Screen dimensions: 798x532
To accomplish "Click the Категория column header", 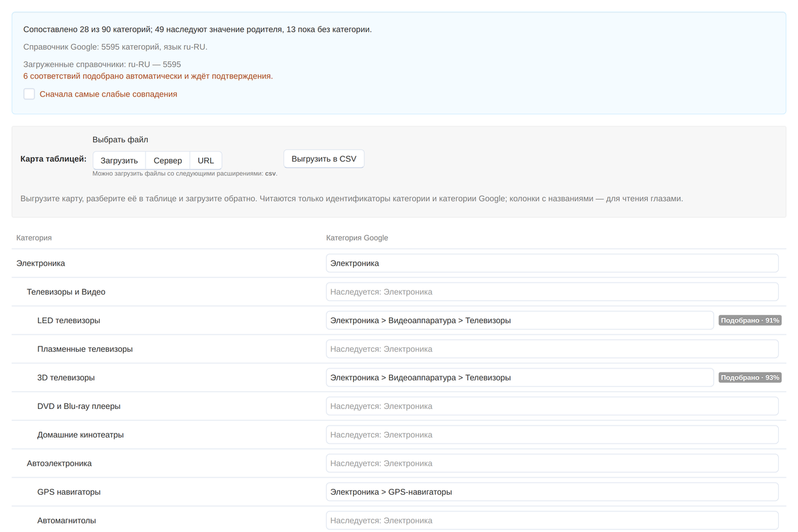I will click(x=34, y=238).
